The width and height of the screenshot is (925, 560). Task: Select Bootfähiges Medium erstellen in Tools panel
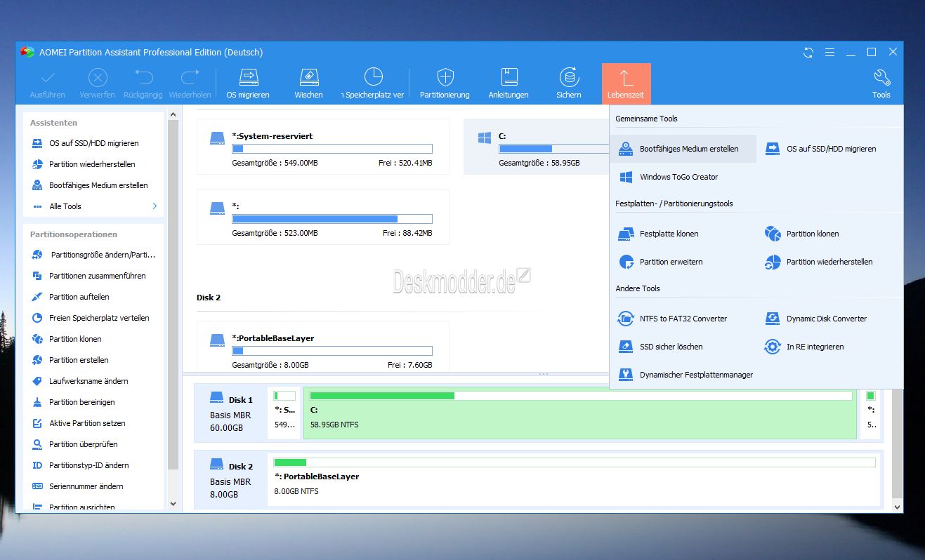pyautogui.click(x=683, y=149)
